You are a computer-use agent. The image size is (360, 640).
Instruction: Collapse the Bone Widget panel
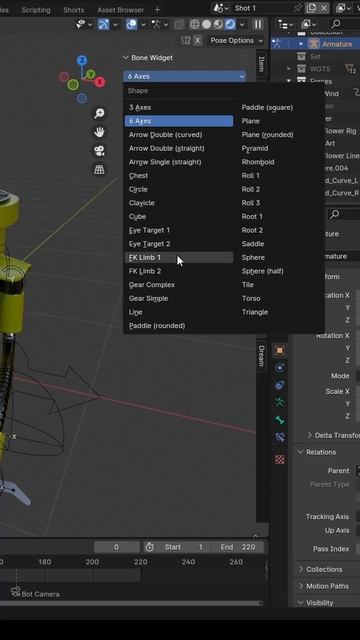(x=126, y=58)
